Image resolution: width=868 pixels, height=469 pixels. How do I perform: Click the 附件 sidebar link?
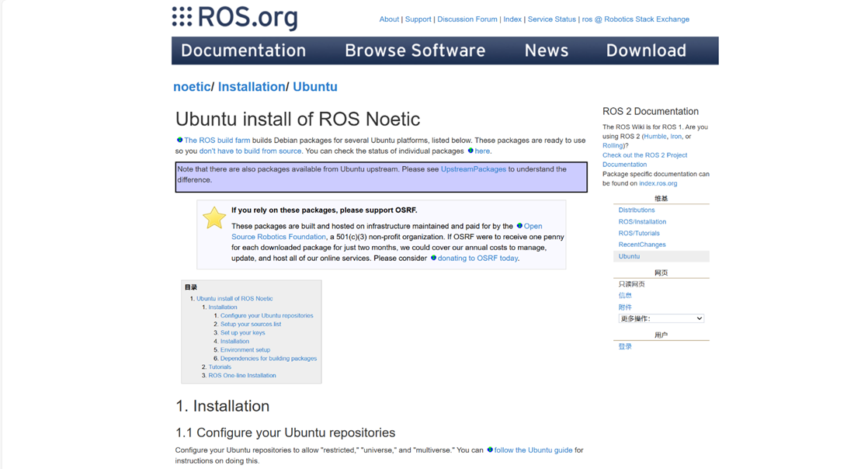pos(625,307)
